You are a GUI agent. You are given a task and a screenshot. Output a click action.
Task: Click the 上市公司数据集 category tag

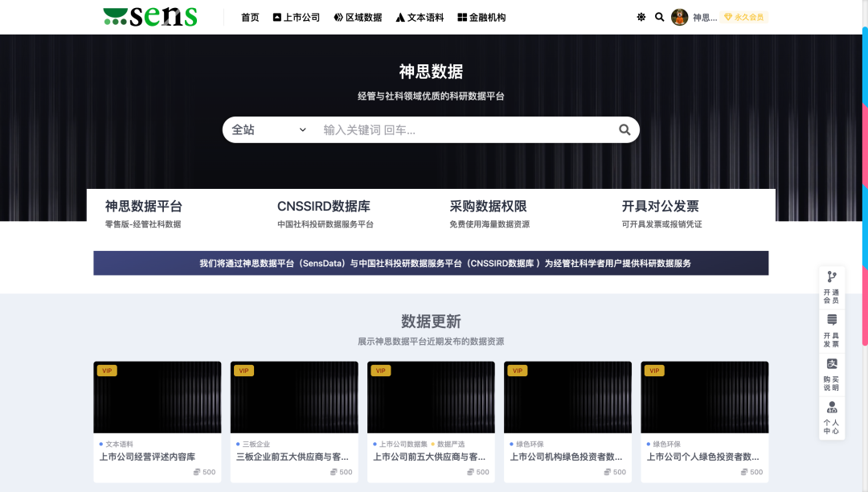pos(403,444)
